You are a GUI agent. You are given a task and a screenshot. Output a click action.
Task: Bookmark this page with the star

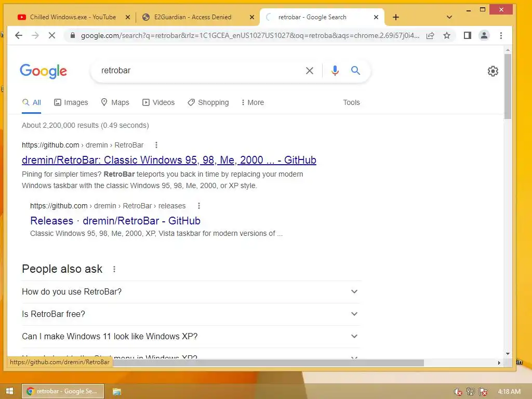click(447, 35)
